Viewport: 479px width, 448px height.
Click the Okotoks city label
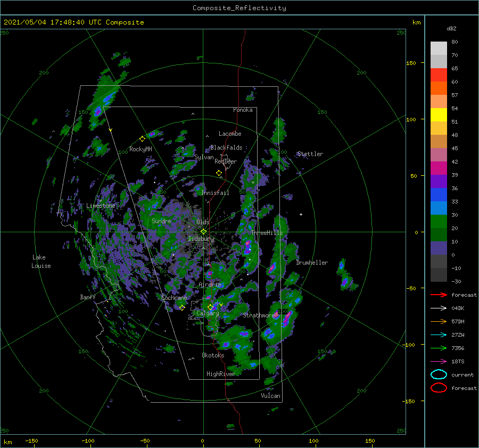213,355
